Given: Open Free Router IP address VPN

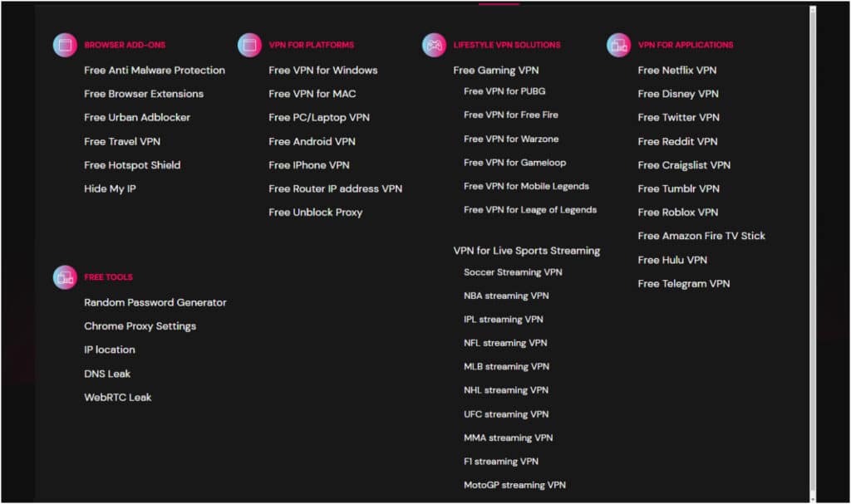Looking at the screenshot, I should (x=336, y=188).
